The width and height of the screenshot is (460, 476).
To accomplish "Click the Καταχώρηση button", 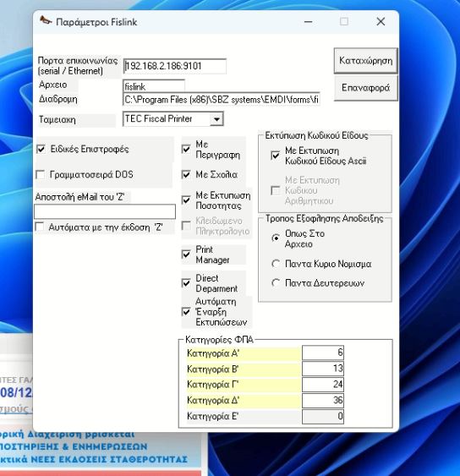I will click(x=365, y=61).
